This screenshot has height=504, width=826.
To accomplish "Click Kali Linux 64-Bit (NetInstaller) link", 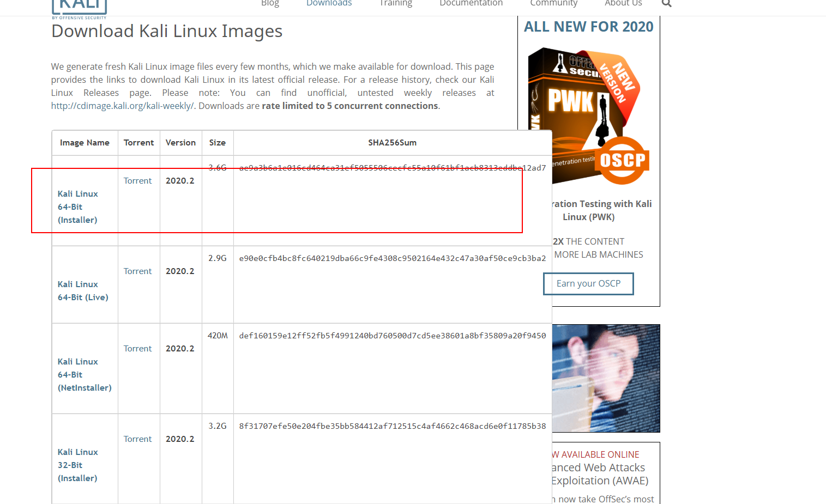I will (x=85, y=375).
